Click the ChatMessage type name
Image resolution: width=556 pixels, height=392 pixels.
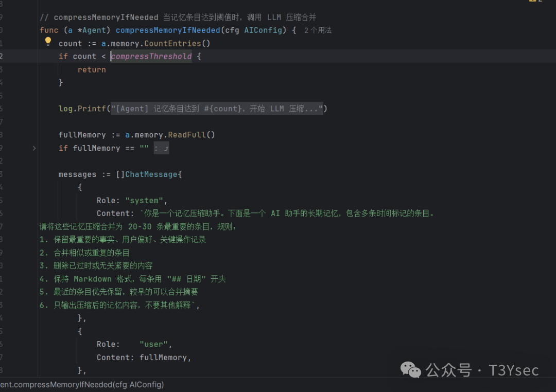click(151, 174)
